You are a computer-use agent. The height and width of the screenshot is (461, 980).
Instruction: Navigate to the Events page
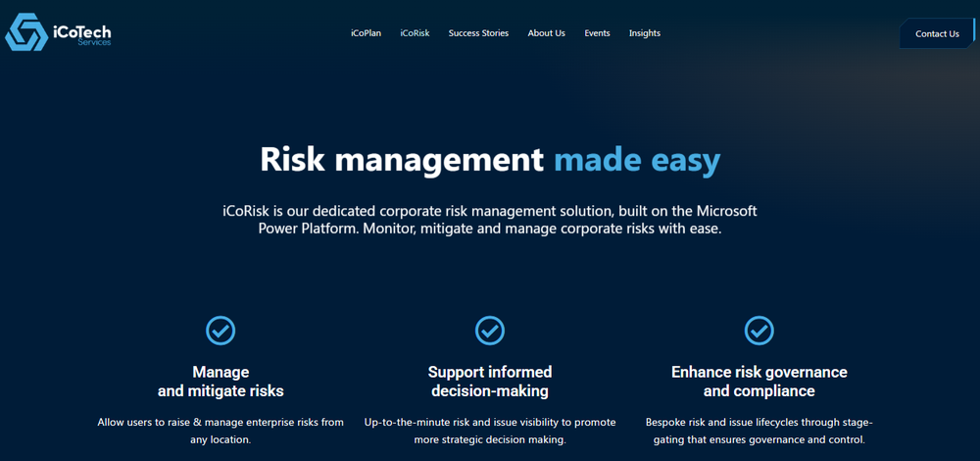(x=597, y=33)
